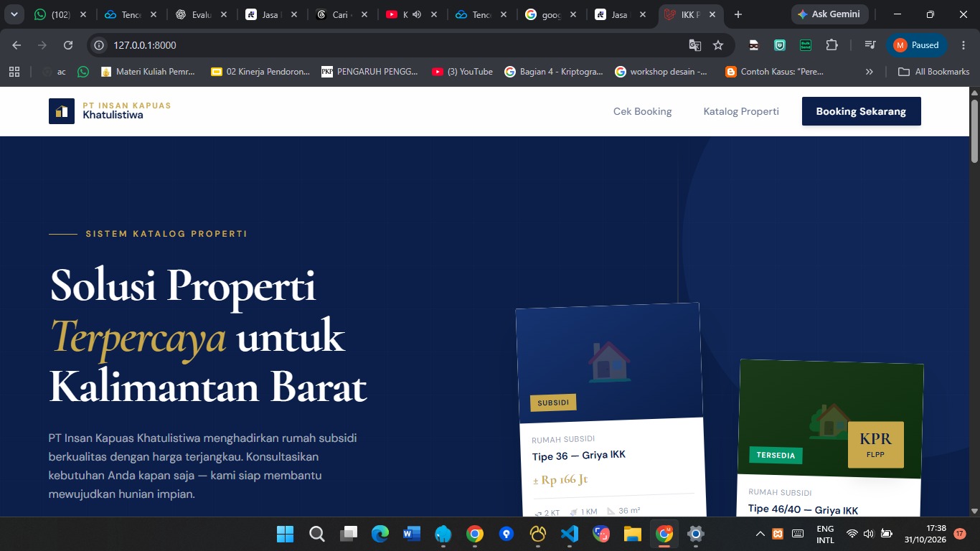Open the (3) YouTube bookmark
The height and width of the screenshot is (551, 980).
click(x=463, y=72)
